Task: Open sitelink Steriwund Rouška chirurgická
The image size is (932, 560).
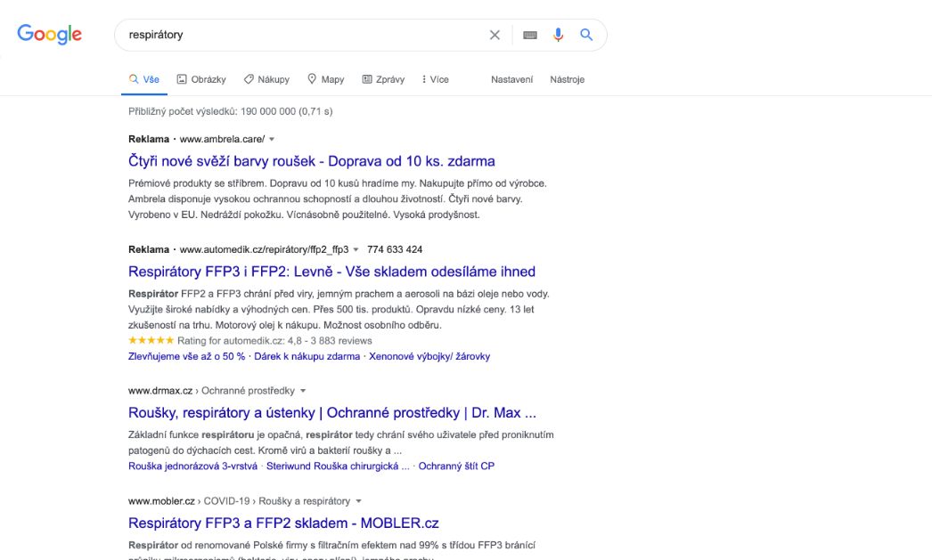Action: click(x=338, y=467)
